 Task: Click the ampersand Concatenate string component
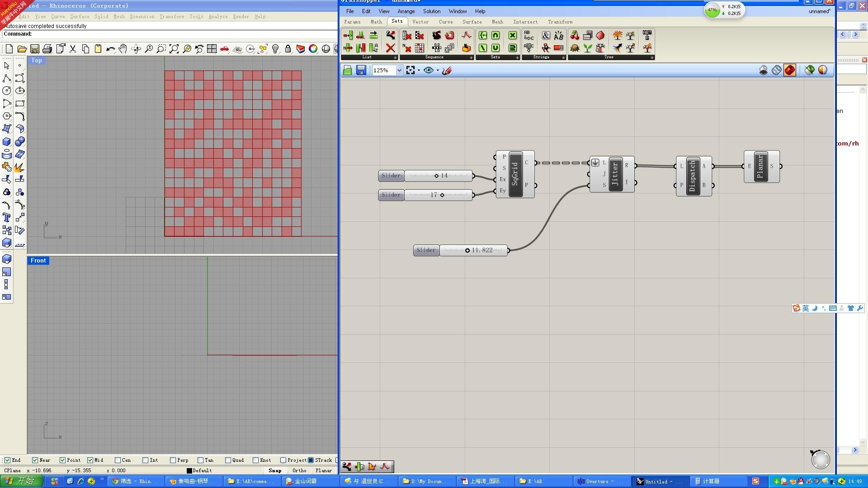(546, 35)
